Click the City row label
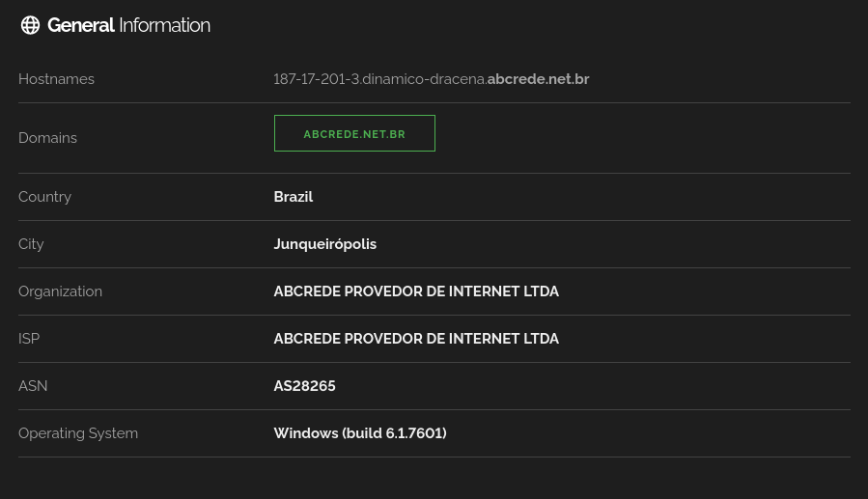This screenshot has height=499, width=868. tap(31, 244)
